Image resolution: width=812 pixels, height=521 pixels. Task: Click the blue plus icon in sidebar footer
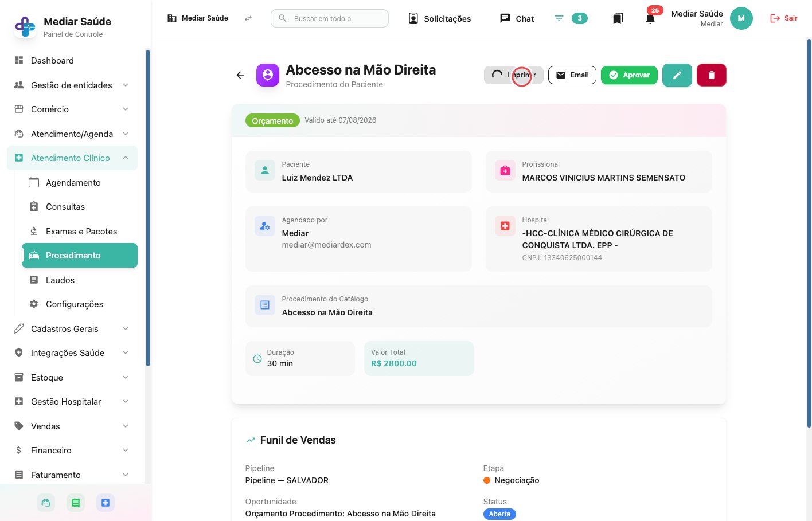coord(105,503)
